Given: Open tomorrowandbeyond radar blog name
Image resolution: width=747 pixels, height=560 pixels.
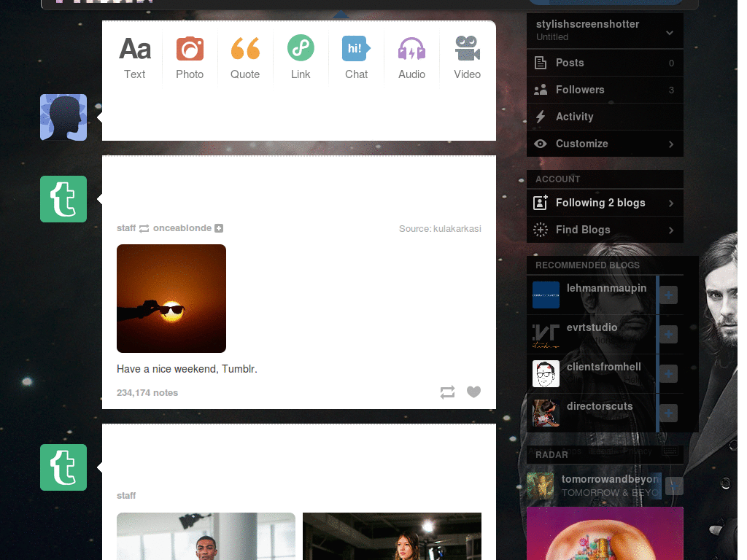Looking at the screenshot, I should (x=611, y=479).
